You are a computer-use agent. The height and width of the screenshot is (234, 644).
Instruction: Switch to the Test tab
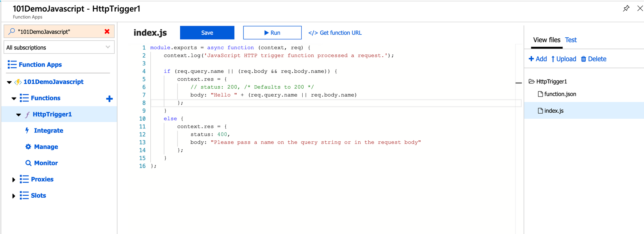pos(571,40)
